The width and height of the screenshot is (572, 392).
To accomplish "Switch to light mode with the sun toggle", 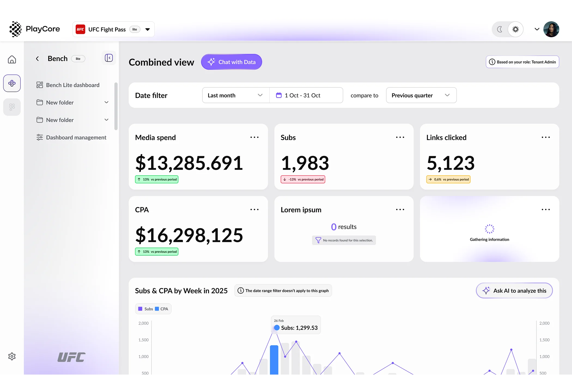I will pos(515,29).
